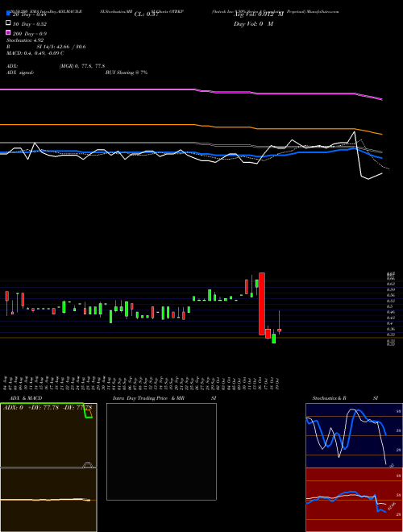Click the 'Stochastics & R' panel title
This screenshot has height=532, width=403.
point(329,398)
